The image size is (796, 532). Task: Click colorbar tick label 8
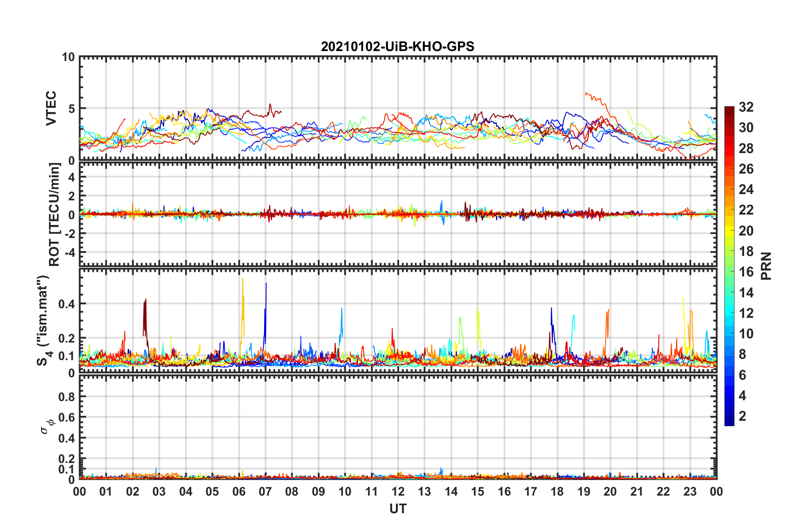(742, 354)
